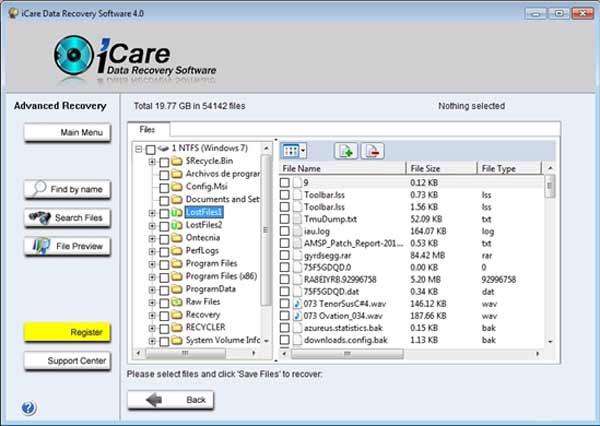Image resolution: width=600 pixels, height=426 pixels.
Task: Click the file icon of TmuDump.txt
Action: (297, 219)
